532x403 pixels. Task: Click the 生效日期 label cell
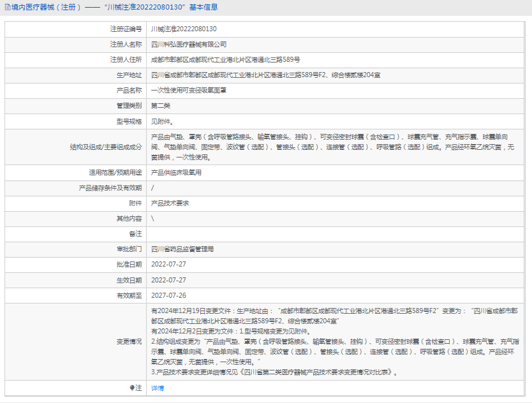tap(76, 280)
